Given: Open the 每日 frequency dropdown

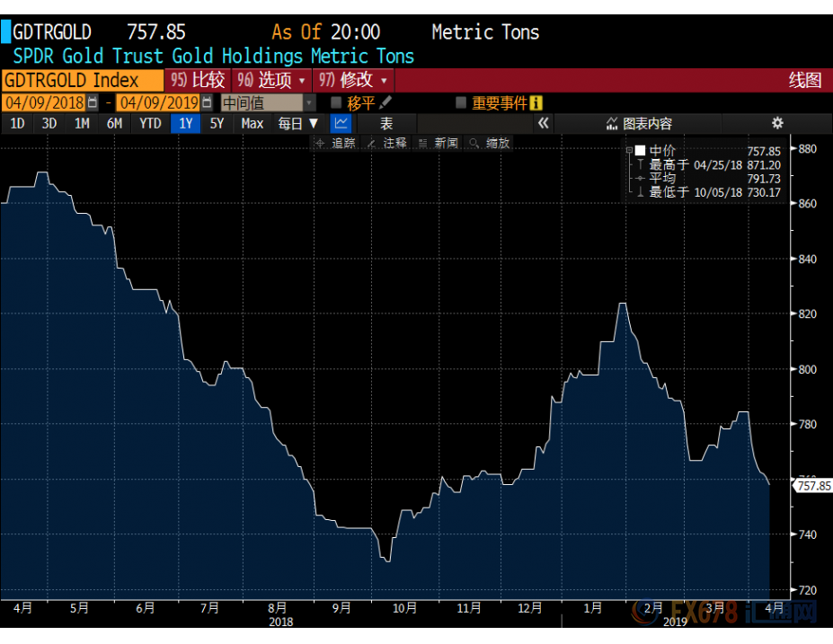Looking at the screenshot, I should [297, 123].
